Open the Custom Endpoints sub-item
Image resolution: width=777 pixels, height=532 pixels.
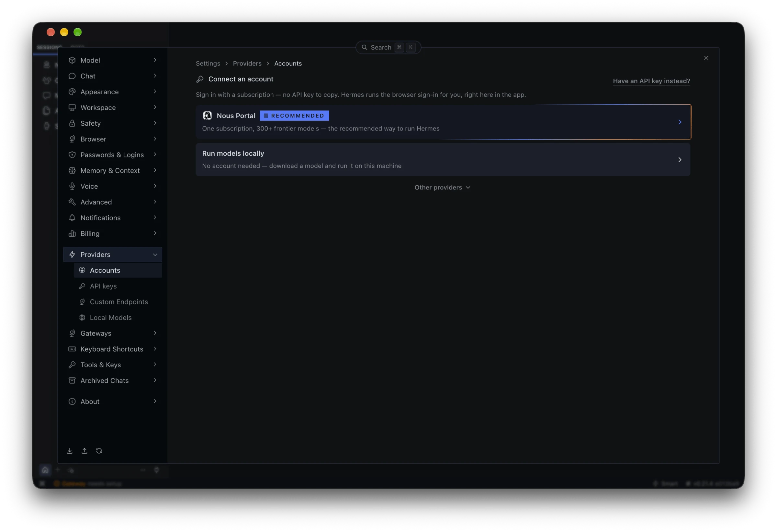[x=118, y=301]
